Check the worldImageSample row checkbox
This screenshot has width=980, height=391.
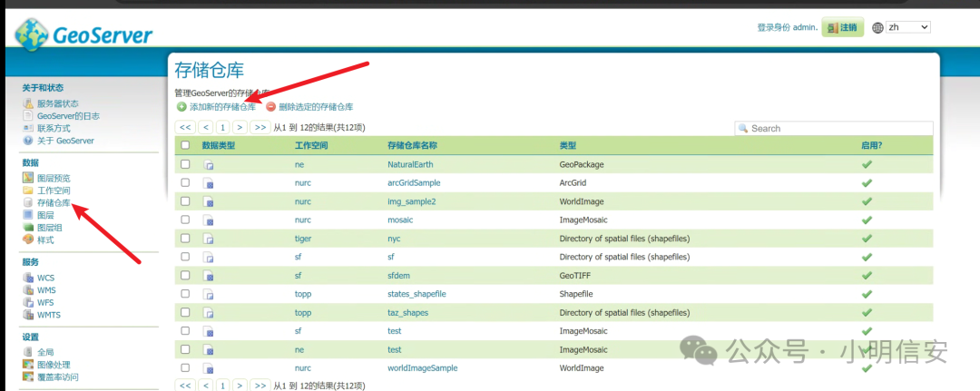coord(185,367)
